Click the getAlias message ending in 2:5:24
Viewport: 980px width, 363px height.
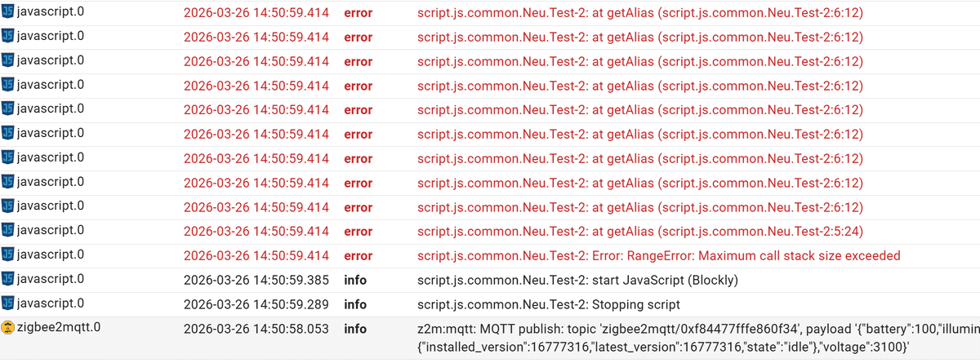639,231
